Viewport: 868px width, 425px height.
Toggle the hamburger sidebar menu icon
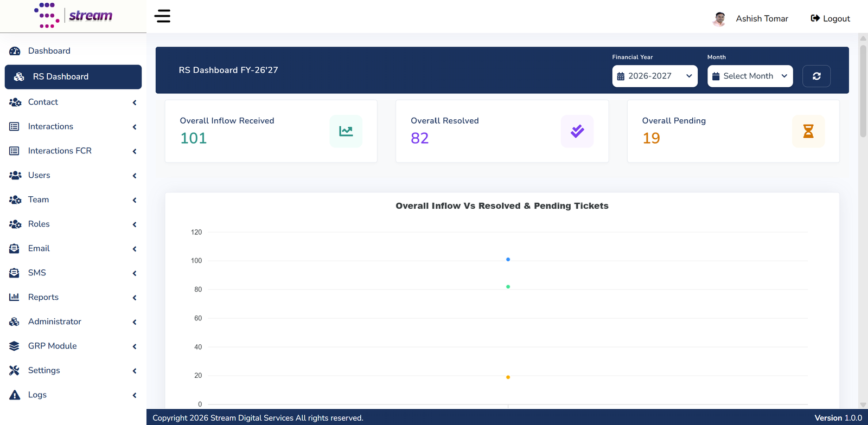click(x=162, y=16)
